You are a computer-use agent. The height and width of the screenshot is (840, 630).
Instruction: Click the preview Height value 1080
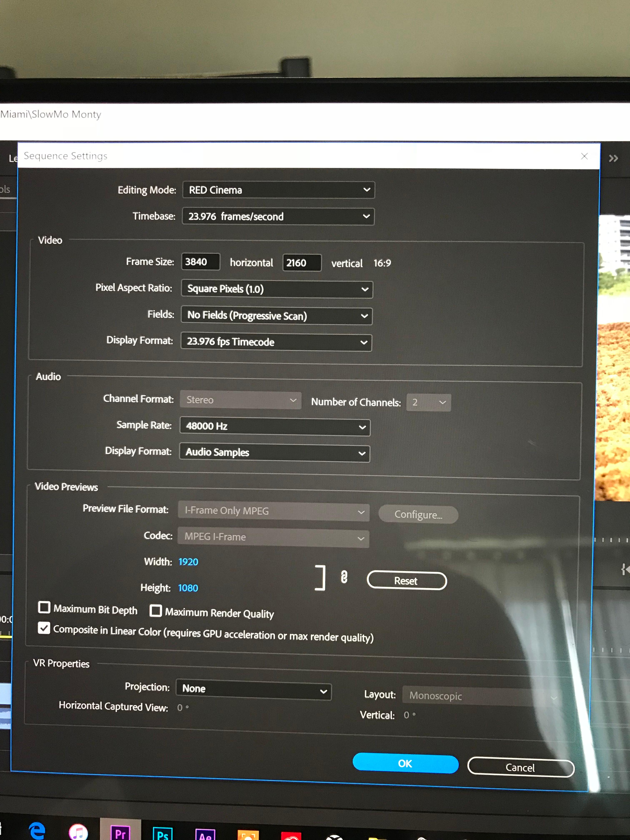point(188,588)
